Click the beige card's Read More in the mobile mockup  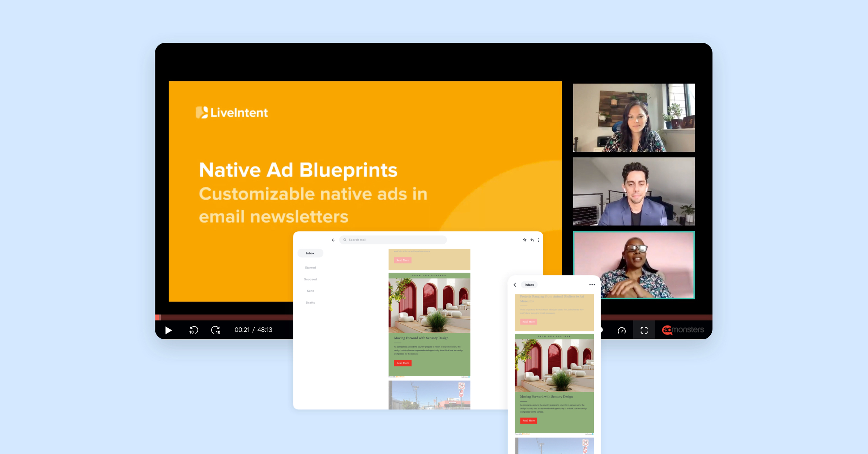(x=528, y=321)
